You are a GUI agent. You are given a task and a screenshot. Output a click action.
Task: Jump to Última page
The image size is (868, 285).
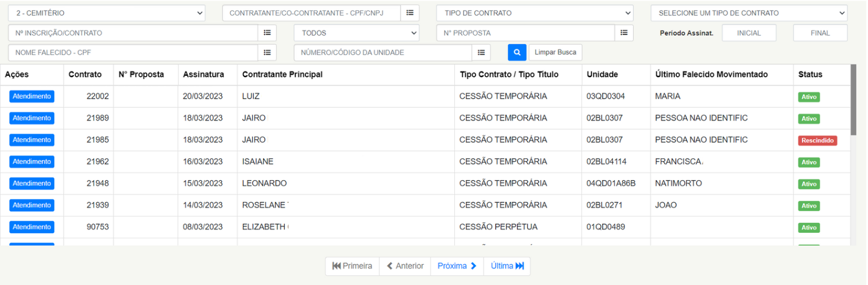click(x=508, y=266)
